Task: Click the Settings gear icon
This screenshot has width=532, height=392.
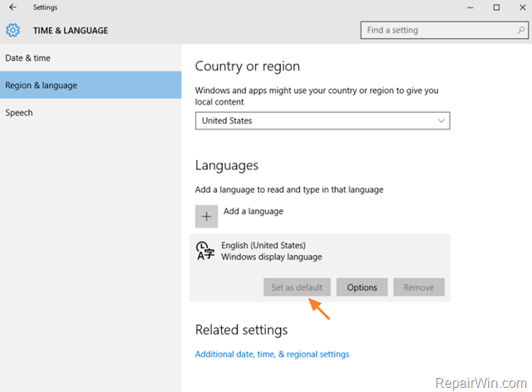Action: pos(12,30)
